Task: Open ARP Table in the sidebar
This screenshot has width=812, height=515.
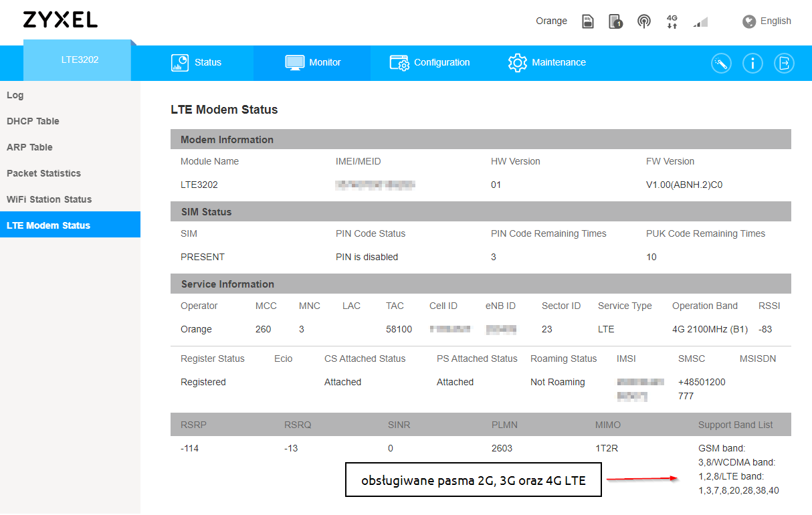Action: point(70,147)
